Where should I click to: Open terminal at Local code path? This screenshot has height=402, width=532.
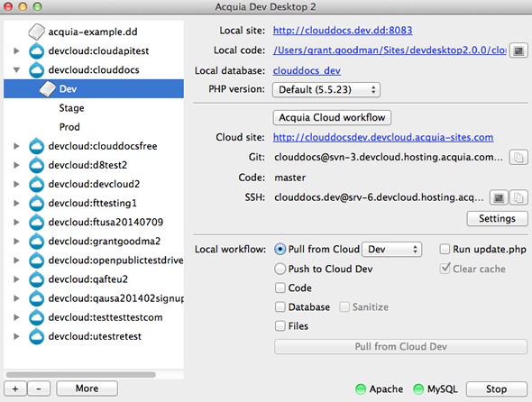pos(518,50)
